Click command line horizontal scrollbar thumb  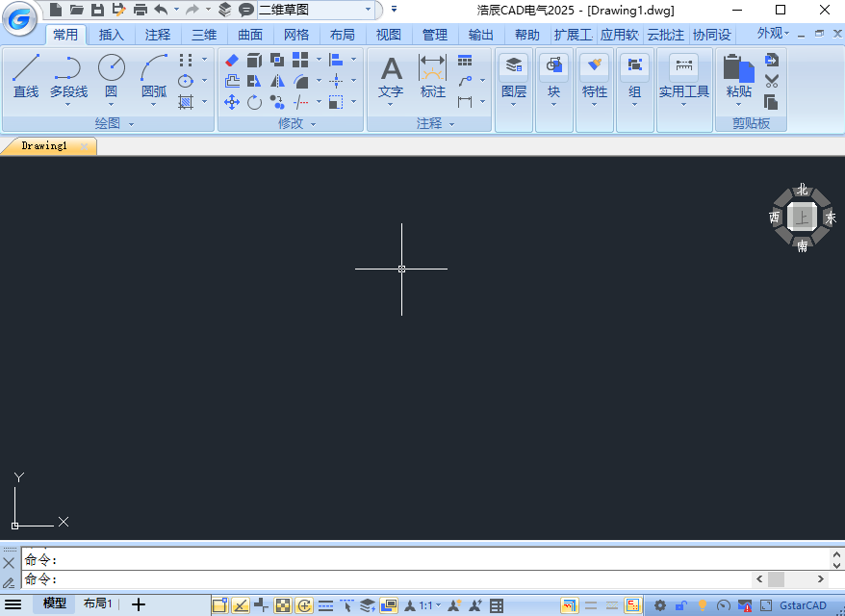pos(776,579)
